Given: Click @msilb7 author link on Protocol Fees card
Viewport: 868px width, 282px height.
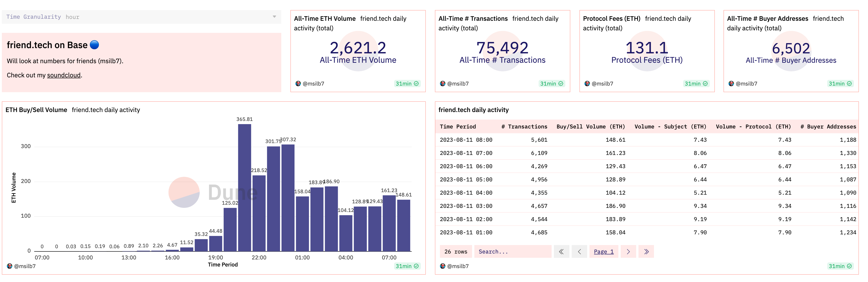Looking at the screenshot, I should click(602, 84).
